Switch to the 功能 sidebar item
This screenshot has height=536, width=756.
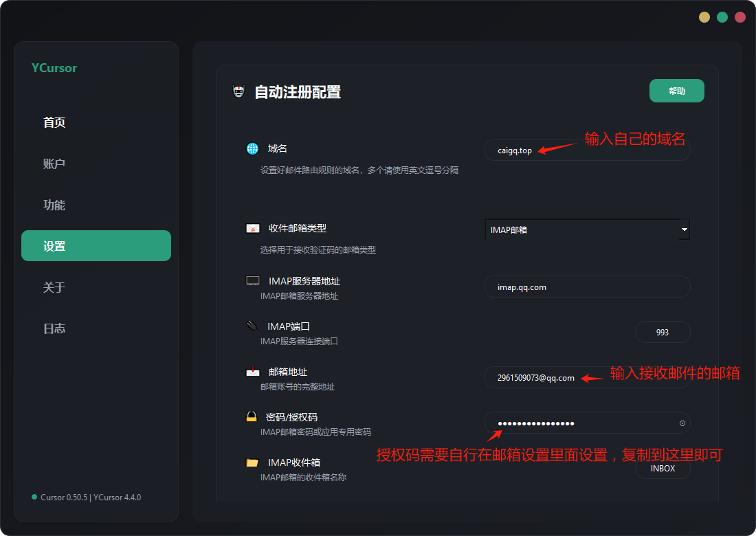click(54, 205)
